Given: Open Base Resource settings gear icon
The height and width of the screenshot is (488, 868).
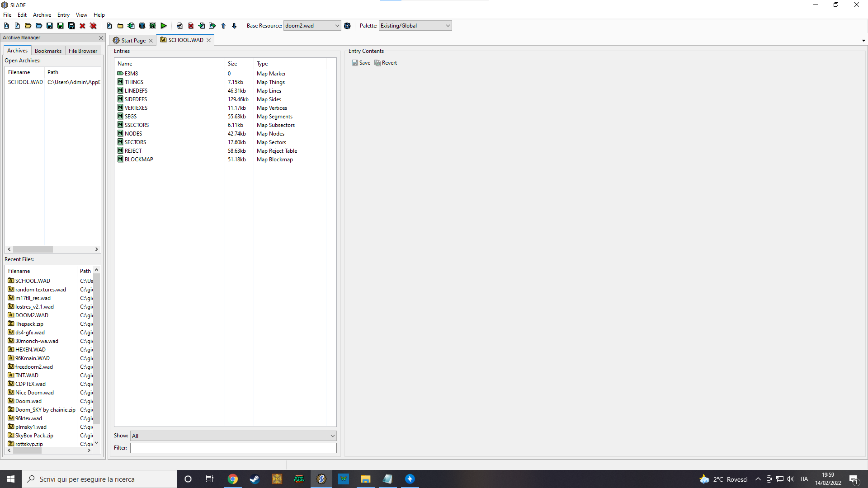Looking at the screenshot, I should pos(347,26).
